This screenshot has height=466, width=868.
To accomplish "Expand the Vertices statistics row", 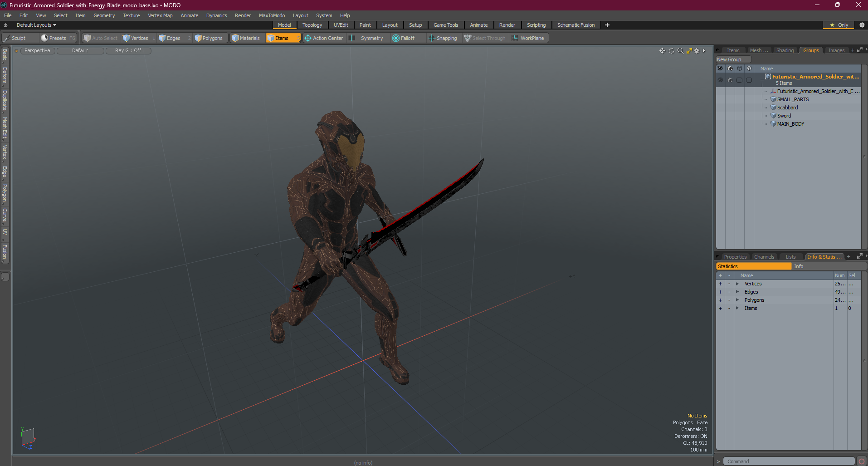I will click(x=737, y=284).
